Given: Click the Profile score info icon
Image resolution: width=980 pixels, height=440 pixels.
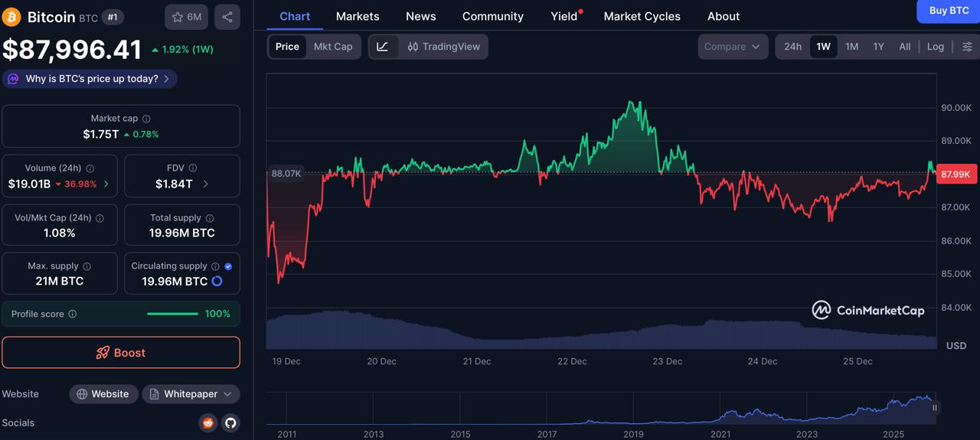Looking at the screenshot, I should pyautogui.click(x=73, y=314).
